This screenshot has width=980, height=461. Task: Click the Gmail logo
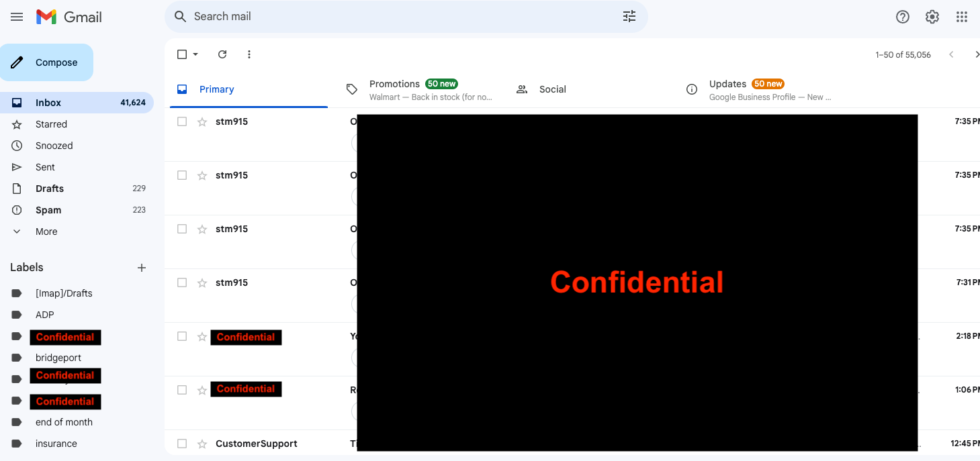69,17
